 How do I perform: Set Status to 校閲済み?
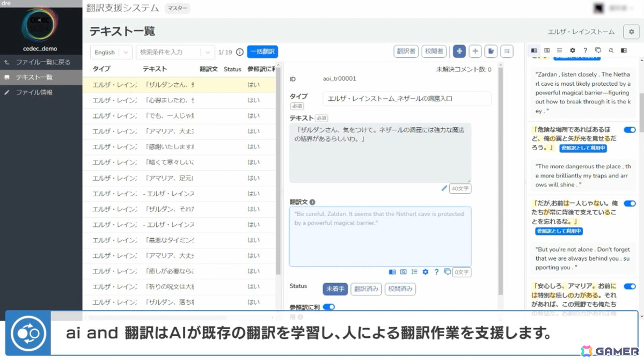coord(400,289)
